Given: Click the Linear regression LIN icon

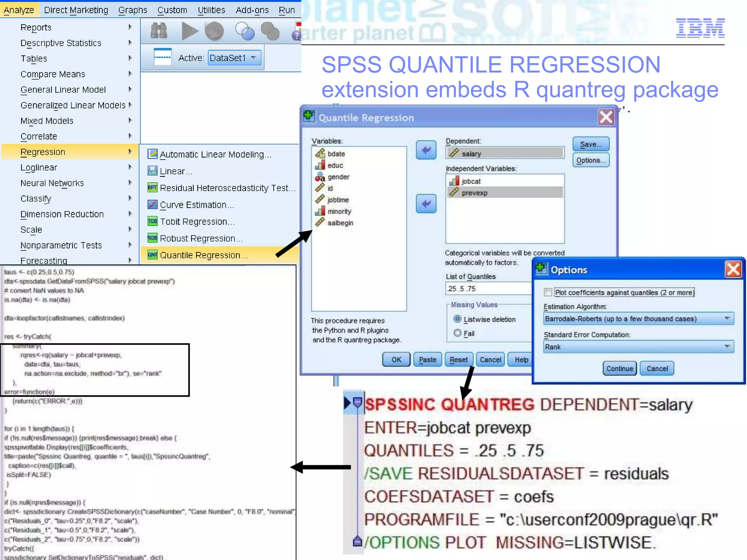Looking at the screenshot, I should (152, 171).
